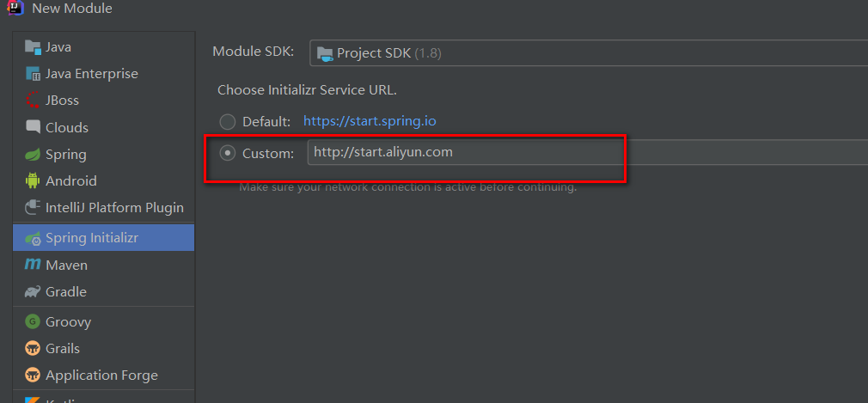Image resolution: width=868 pixels, height=403 pixels.
Task: Select the Custom URL radio button
Action: click(x=228, y=153)
